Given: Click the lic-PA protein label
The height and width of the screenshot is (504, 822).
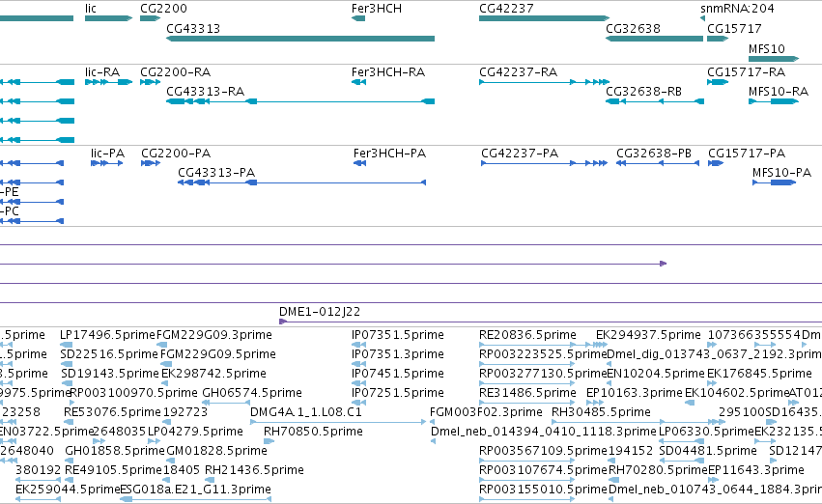Looking at the screenshot, I should click(107, 154).
